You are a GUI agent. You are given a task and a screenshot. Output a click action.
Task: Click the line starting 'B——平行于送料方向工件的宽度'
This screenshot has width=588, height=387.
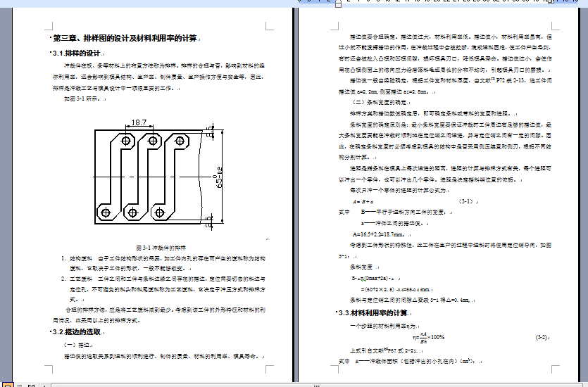(x=404, y=212)
